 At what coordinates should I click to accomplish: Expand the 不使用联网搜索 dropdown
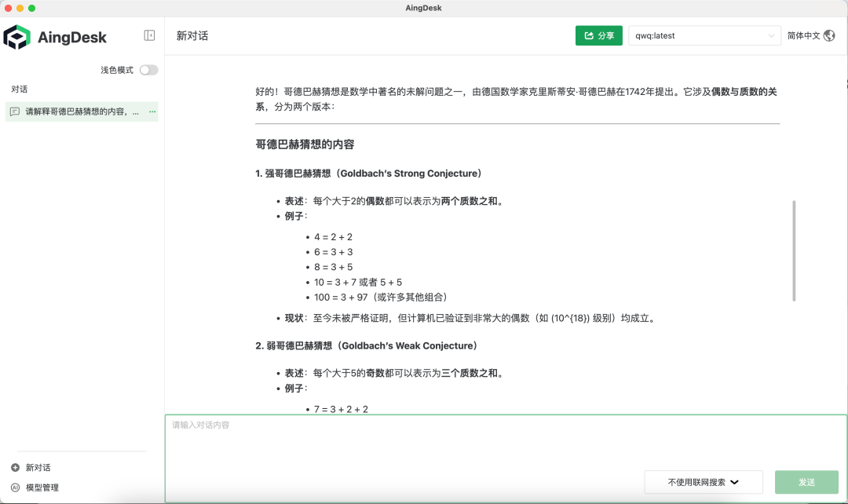703,482
